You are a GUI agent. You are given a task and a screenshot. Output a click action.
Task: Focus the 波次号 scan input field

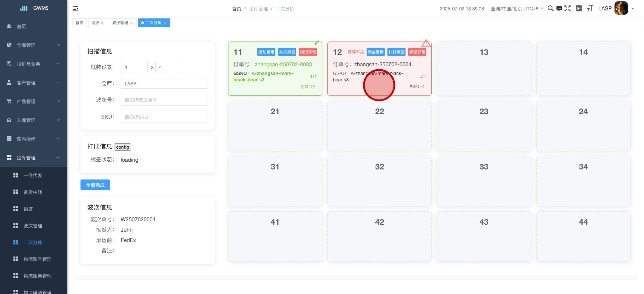(x=164, y=100)
